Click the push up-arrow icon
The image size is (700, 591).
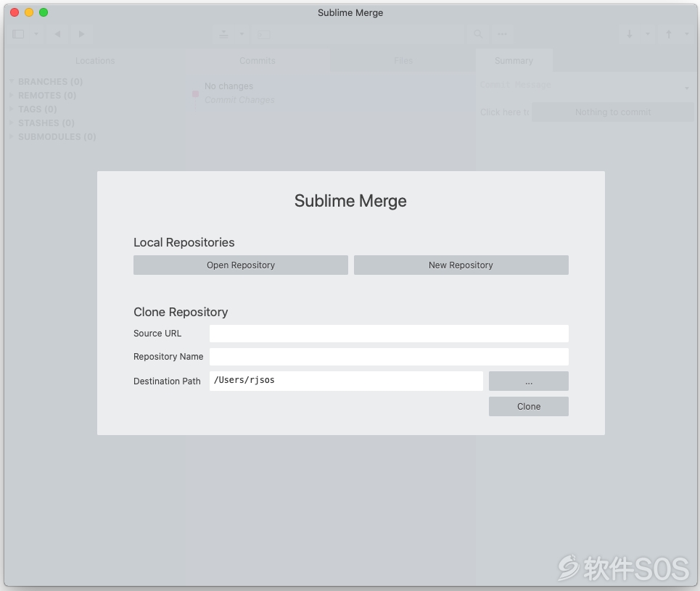669,34
